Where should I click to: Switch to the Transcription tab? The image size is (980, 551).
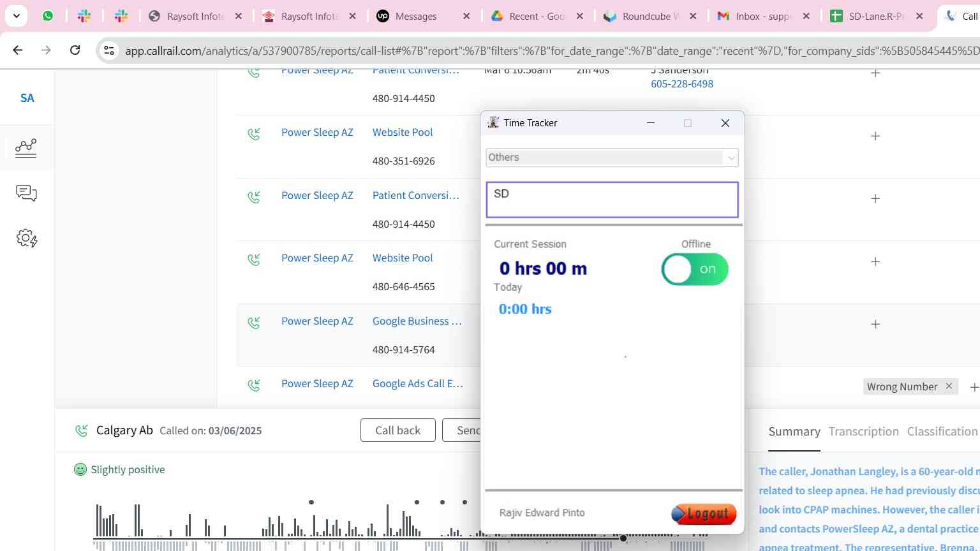coord(863,432)
